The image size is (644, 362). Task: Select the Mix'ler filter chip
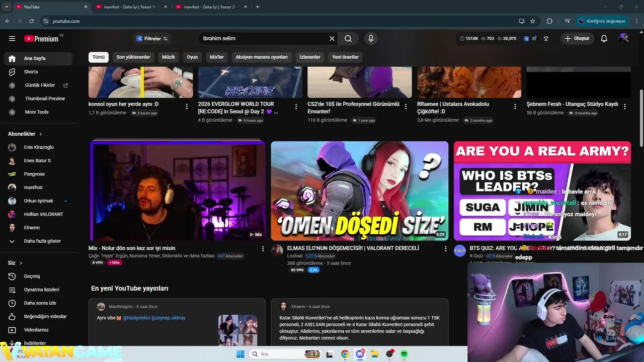pyautogui.click(x=217, y=57)
